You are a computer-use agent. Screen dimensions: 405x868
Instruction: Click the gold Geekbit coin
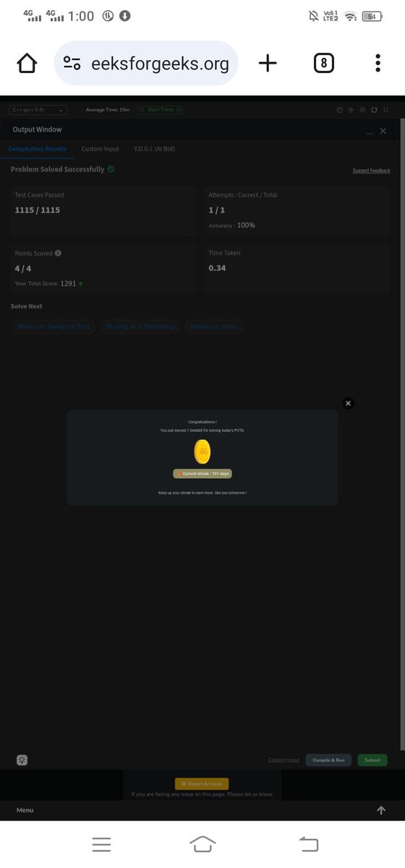pyautogui.click(x=202, y=452)
